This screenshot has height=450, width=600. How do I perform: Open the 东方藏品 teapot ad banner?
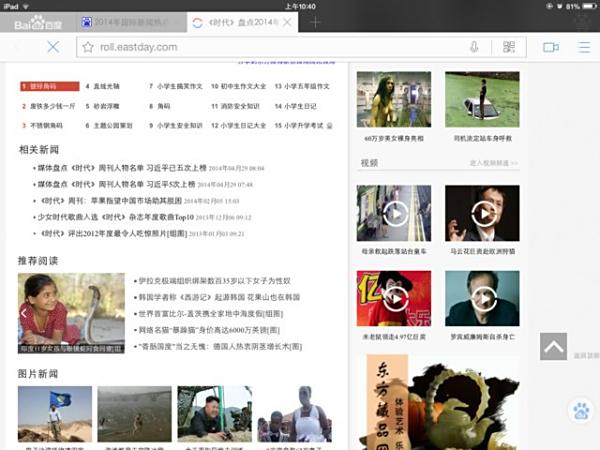click(439, 402)
